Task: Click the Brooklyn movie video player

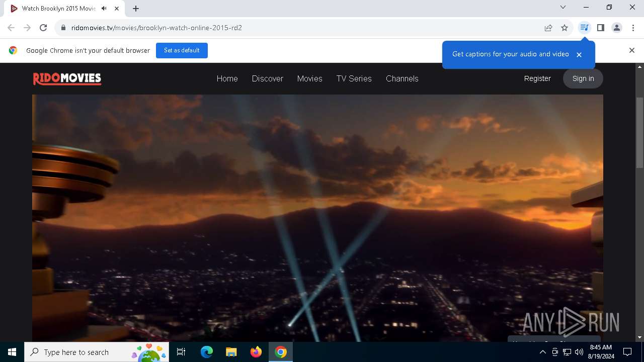Action: coord(317,218)
